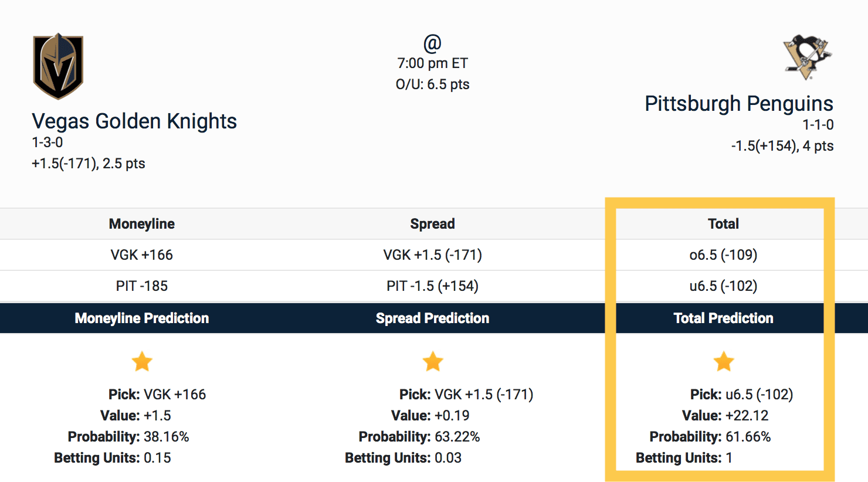Image resolution: width=868 pixels, height=482 pixels.
Task: Open the Vegas Golden Knights team name
Action: [134, 121]
